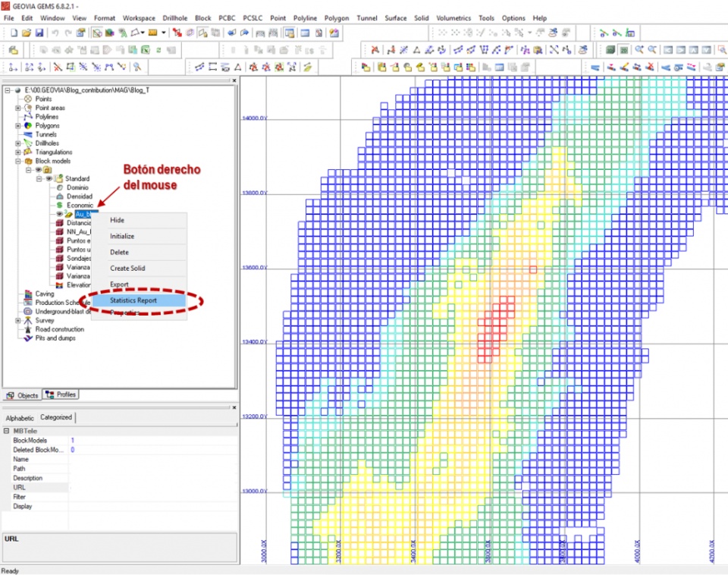Open dropdown arrow beside yellow ruler icon
Screen dimensions: 728x575
(x=164, y=33)
